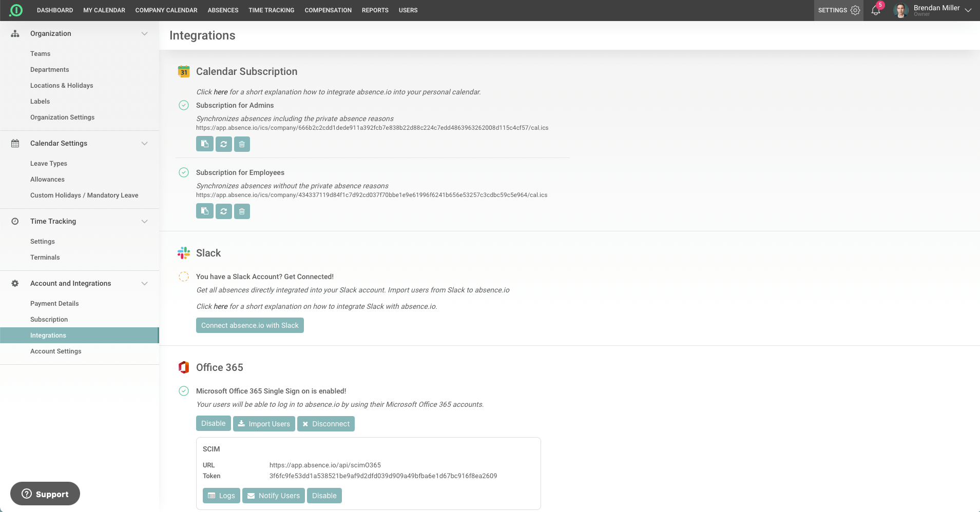Delete the Employees subscription link
Screen dimensions: 980x512
click(242, 211)
